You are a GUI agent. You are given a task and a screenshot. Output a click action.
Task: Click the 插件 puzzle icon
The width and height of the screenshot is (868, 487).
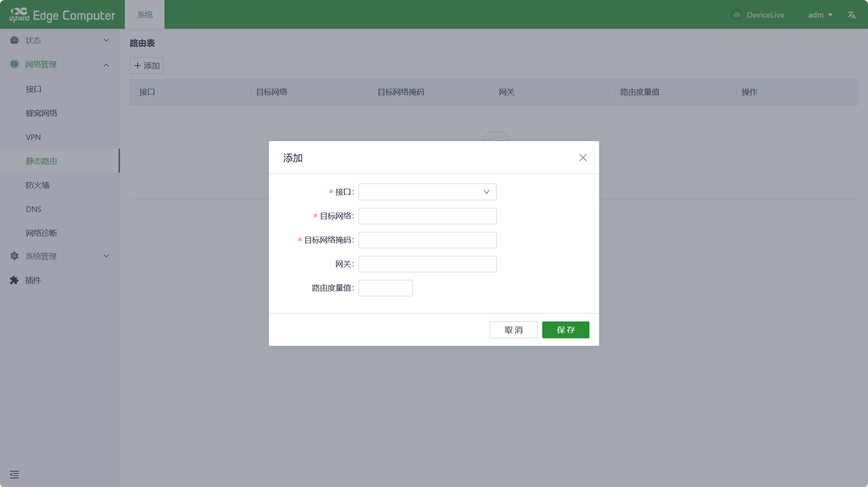(x=14, y=280)
